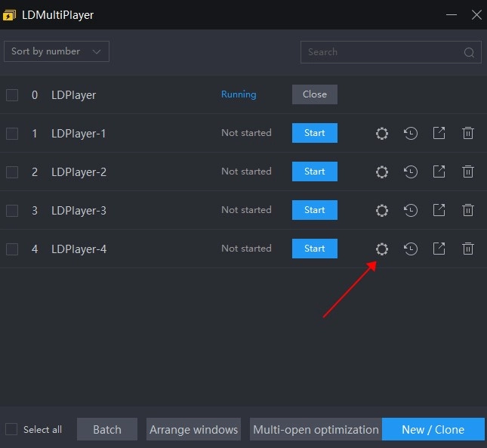Screen dimensions: 487x448
Task: Click backup/restore icon for LDPlayer-1
Action: click(x=411, y=133)
